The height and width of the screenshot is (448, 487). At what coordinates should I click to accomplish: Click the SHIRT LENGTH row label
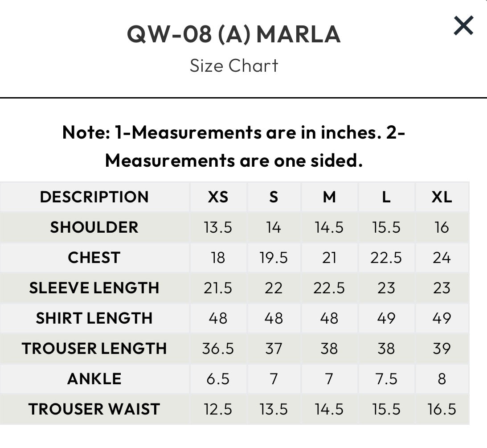tap(94, 318)
